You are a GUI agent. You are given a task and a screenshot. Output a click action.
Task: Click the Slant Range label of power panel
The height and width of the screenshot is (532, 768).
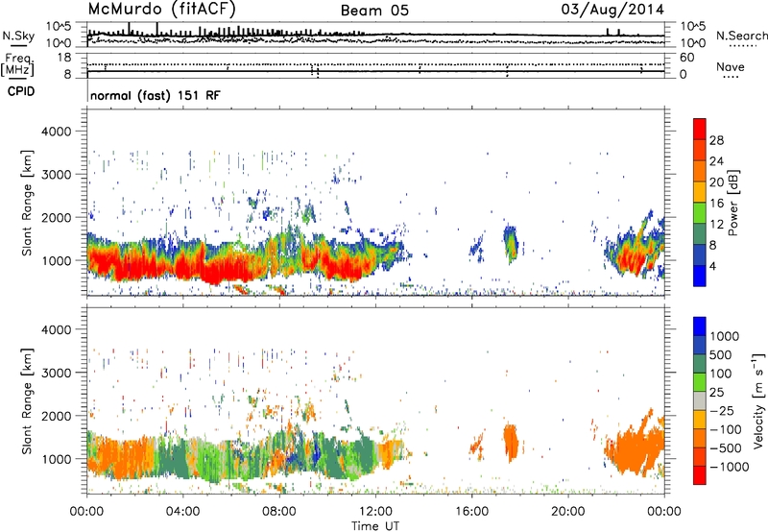coord(26,203)
